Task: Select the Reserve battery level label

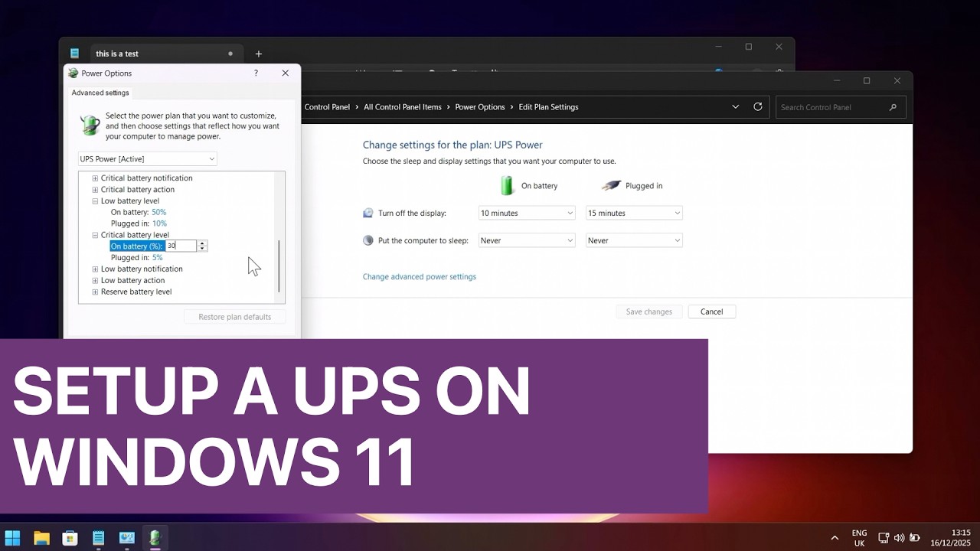Action: pos(136,292)
